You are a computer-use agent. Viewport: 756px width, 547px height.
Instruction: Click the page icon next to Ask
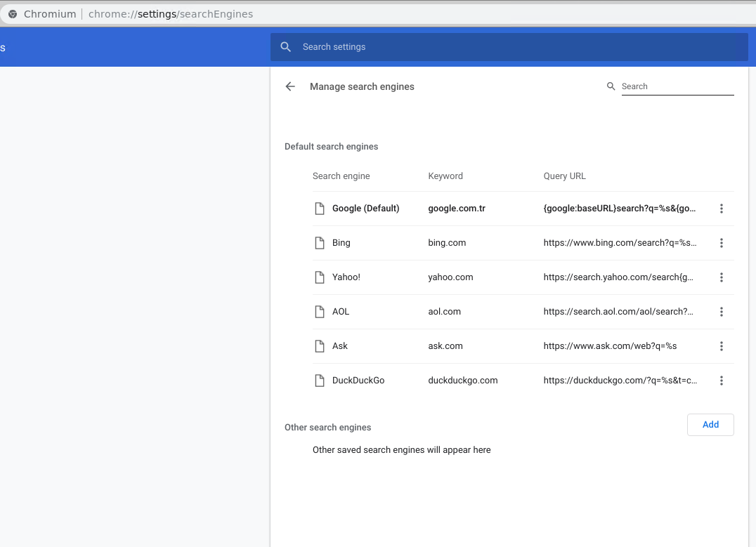pos(319,346)
